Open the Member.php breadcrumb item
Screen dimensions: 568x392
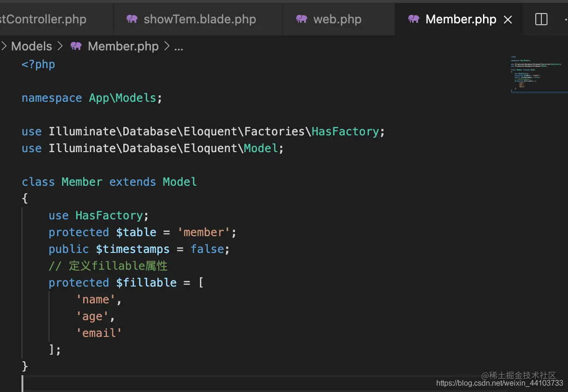coord(123,46)
